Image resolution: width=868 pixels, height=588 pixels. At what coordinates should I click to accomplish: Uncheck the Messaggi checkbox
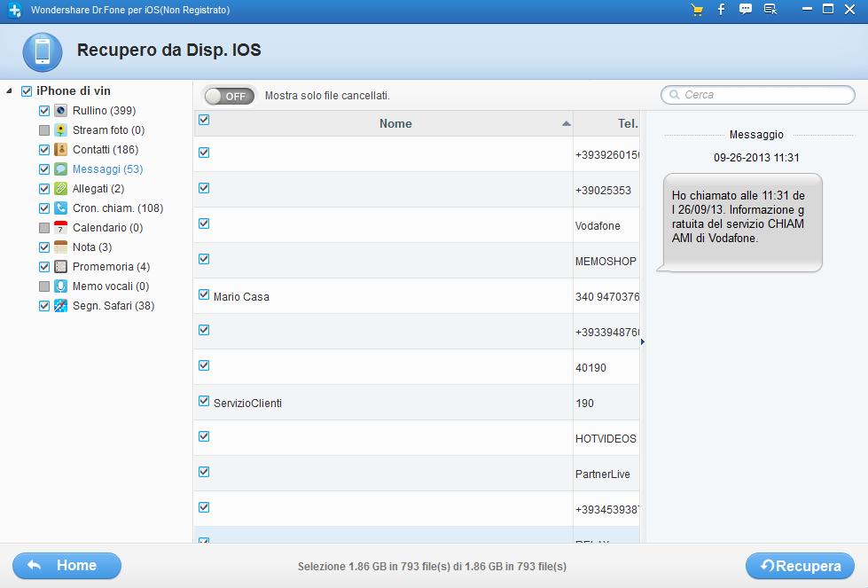point(44,169)
